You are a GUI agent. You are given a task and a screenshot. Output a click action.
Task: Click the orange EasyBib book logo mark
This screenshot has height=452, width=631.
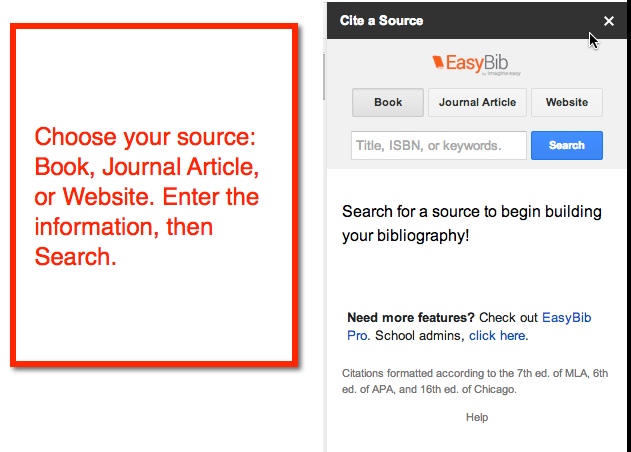[438, 63]
